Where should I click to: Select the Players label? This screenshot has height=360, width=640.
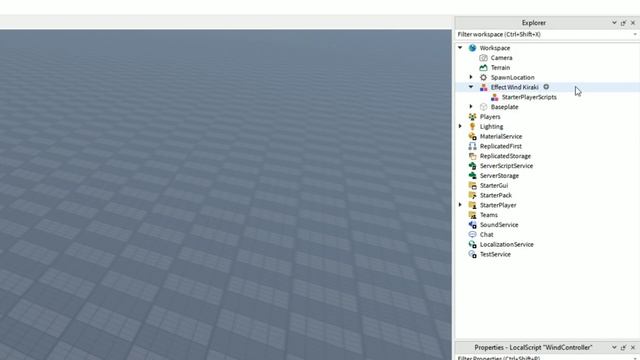[x=490, y=117]
